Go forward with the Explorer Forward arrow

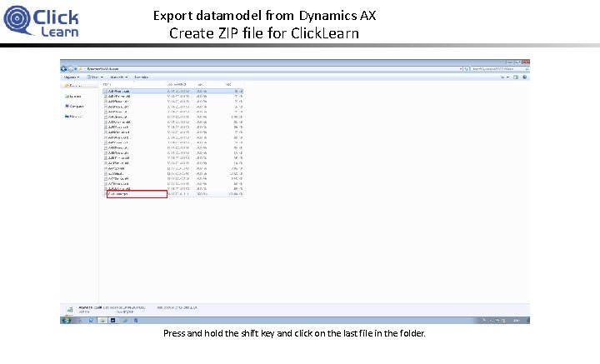70,69
